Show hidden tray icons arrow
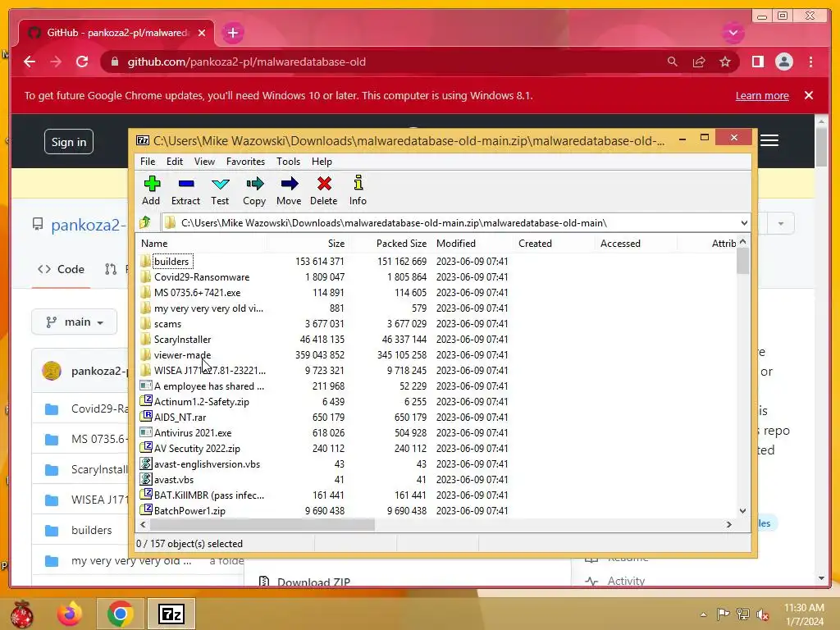840x630 pixels. [703, 614]
